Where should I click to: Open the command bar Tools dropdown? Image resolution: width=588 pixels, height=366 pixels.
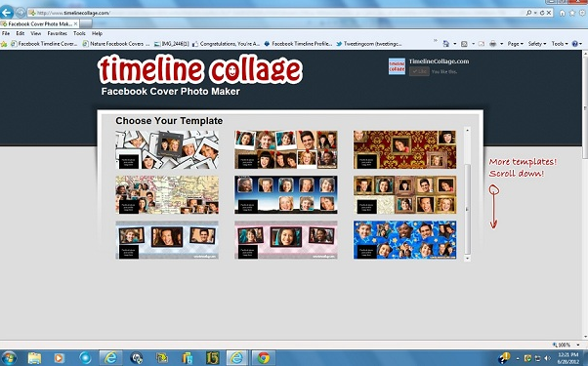pos(560,44)
